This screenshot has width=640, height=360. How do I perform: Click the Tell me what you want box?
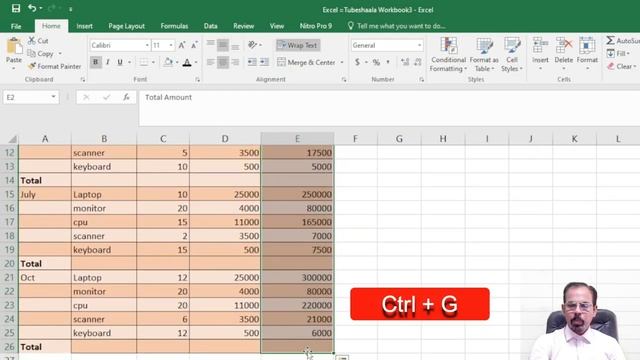(x=396, y=26)
